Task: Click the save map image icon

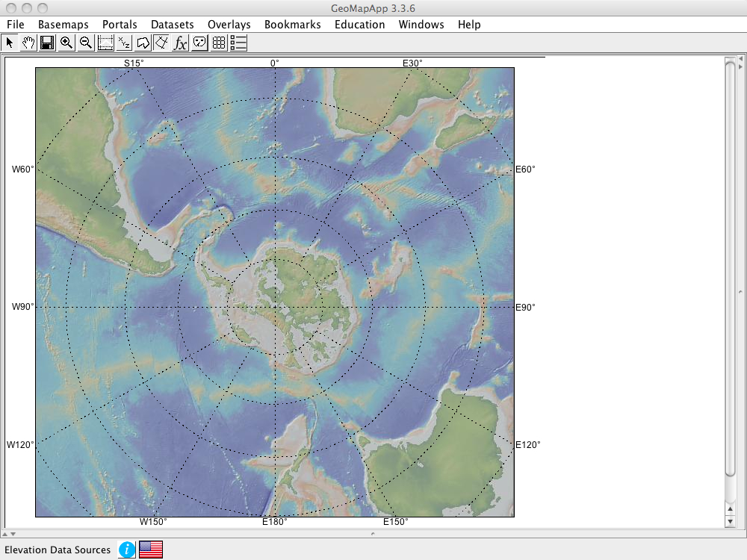Action: click(x=47, y=43)
